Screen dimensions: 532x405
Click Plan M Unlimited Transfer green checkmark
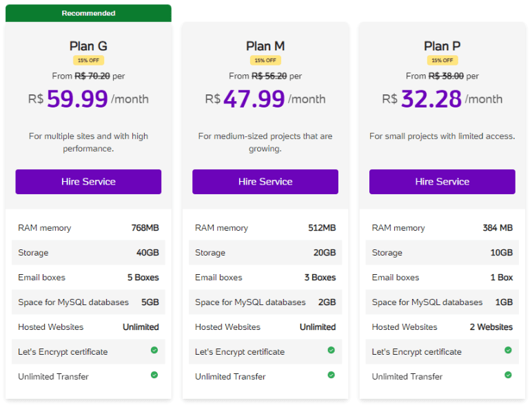point(331,375)
